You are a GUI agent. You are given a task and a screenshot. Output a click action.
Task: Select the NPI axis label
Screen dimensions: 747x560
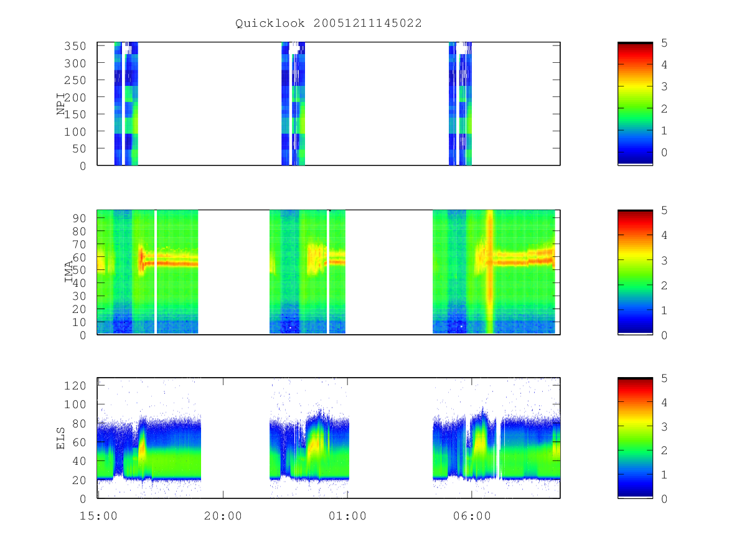coord(61,104)
